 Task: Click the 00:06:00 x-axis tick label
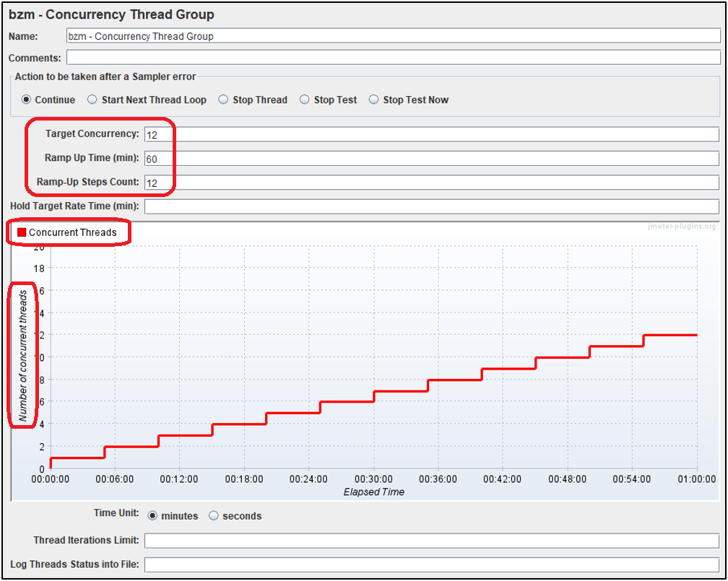pos(115,479)
